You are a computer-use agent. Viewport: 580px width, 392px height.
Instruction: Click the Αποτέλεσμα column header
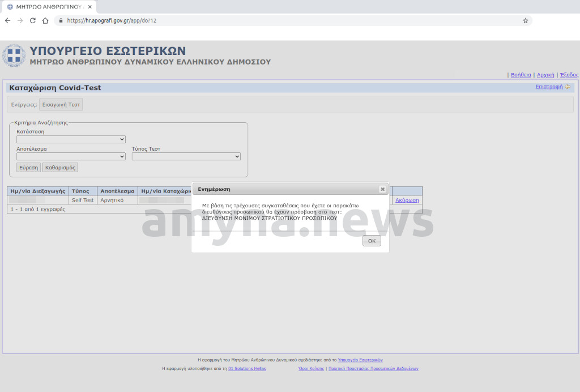pyautogui.click(x=117, y=191)
